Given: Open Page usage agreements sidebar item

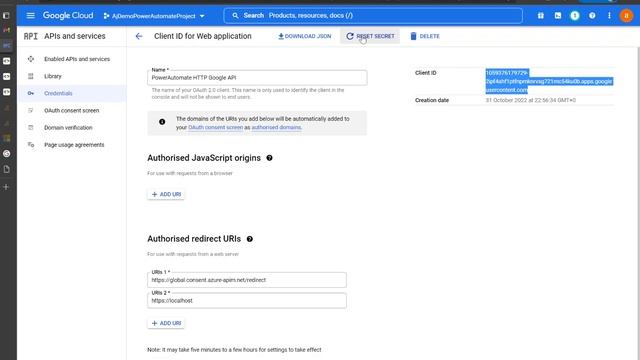Looking at the screenshot, I should (x=74, y=145).
